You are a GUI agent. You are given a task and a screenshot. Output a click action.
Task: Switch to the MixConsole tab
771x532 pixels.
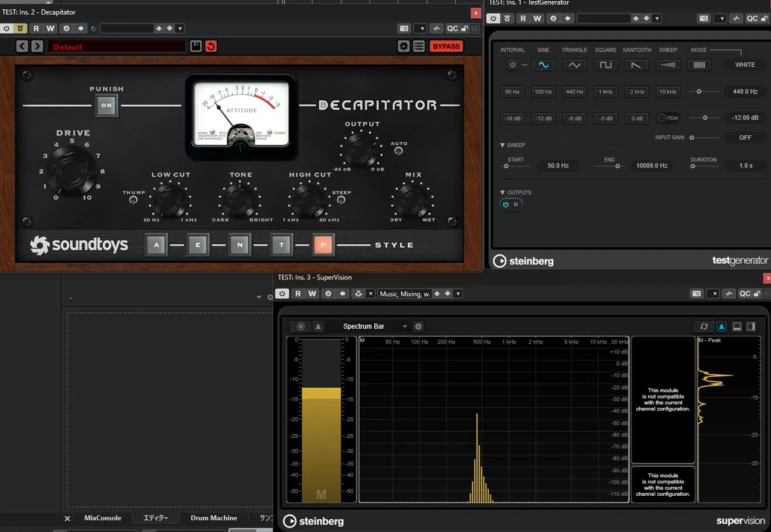[103, 518]
